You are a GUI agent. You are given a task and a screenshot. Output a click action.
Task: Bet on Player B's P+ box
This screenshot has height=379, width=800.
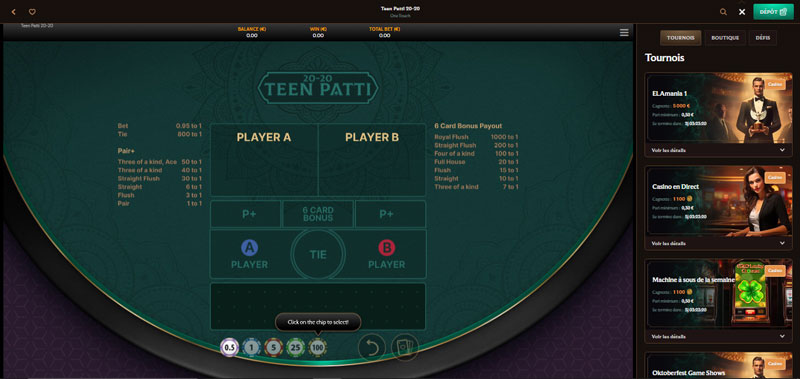point(390,214)
